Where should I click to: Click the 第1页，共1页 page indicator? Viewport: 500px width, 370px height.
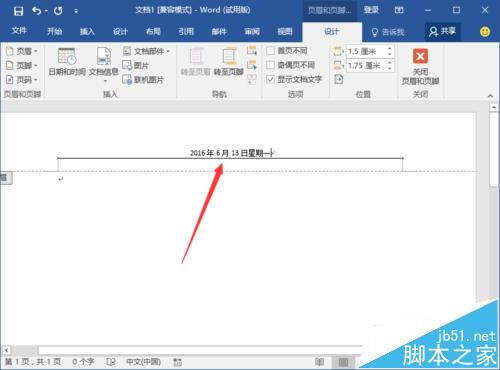coord(33,362)
